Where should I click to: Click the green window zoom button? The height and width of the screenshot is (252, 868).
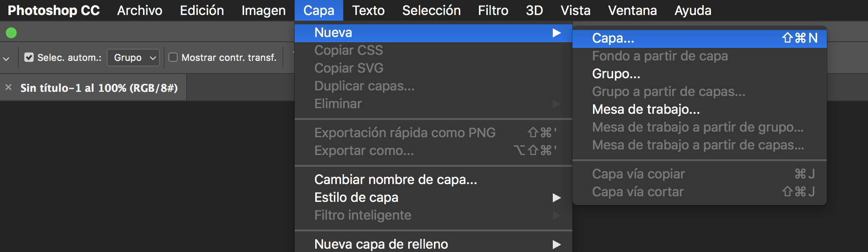coord(11,33)
